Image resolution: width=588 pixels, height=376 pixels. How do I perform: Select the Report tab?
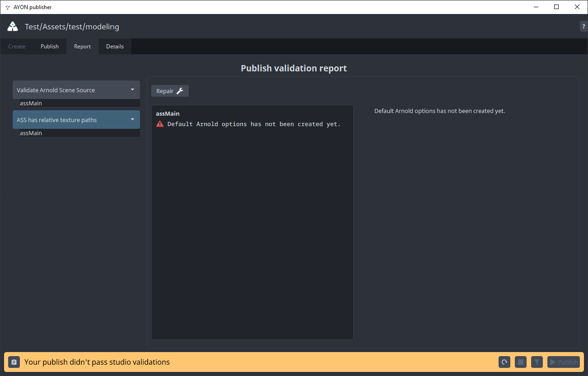pyautogui.click(x=83, y=46)
